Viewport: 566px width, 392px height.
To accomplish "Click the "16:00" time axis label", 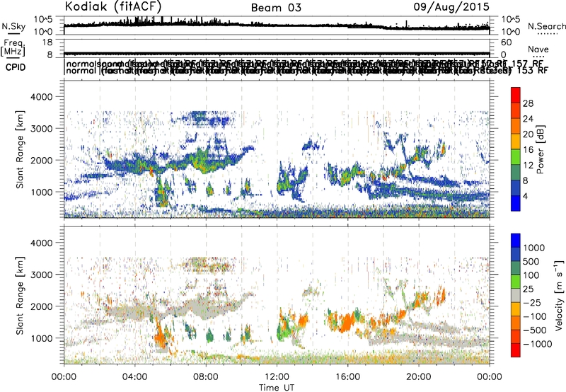I will (348, 377).
